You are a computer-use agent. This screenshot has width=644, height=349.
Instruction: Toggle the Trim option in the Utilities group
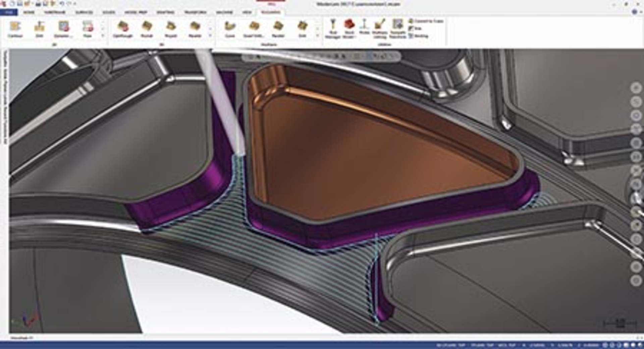tap(416, 28)
